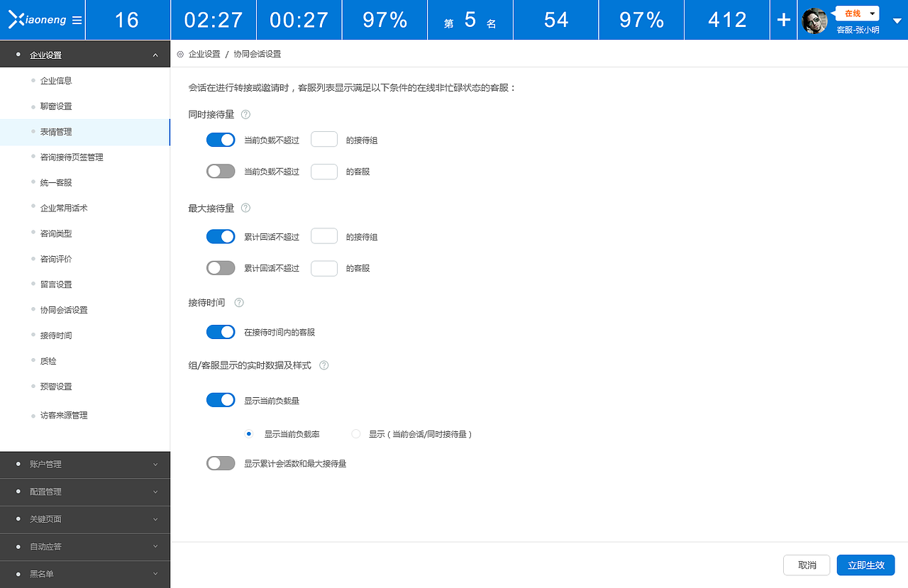Click the plus icon in the top bar
This screenshot has height=588, width=908.
tap(782, 20)
